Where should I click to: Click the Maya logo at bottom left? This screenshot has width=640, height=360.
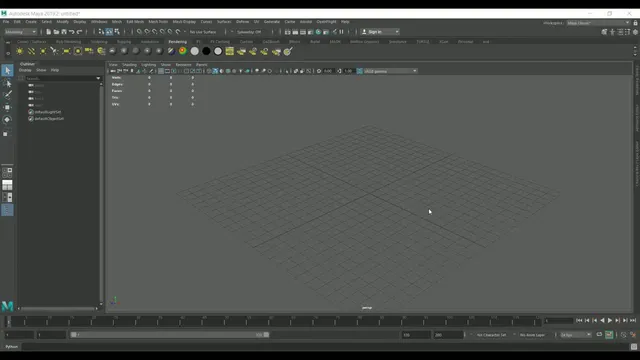7,306
